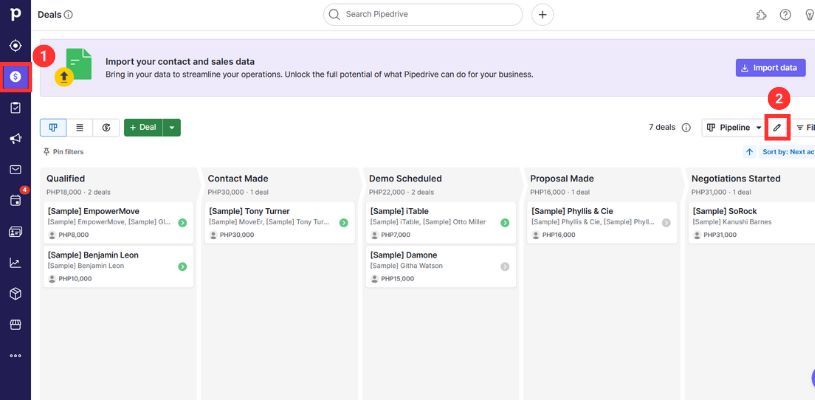Screen dimensions: 815x400
Task: Open the [Sample] Tony Turner deal card
Action: pyautogui.click(x=280, y=223)
